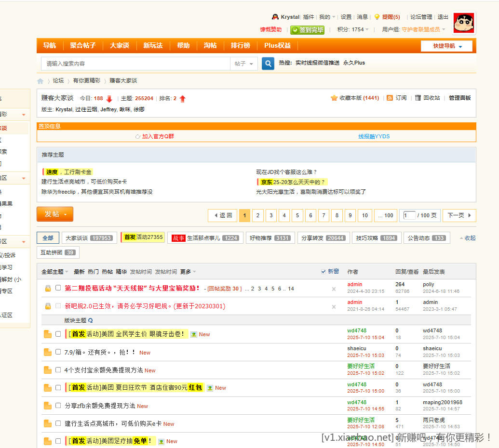Tick checkbox of 4个支付宝余额免费提现方法 thread
This screenshot has width=499, height=448.
pos(58,370)
